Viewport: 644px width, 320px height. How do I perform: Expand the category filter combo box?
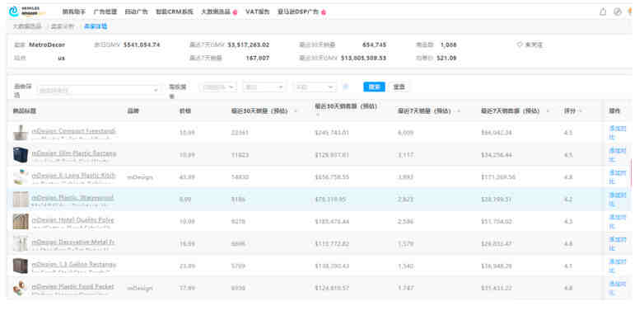point(99,90)
